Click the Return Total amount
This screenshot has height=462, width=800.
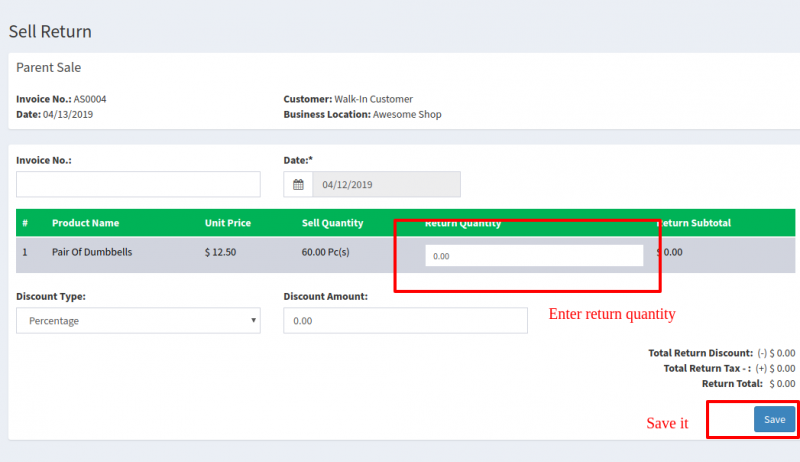781,383
